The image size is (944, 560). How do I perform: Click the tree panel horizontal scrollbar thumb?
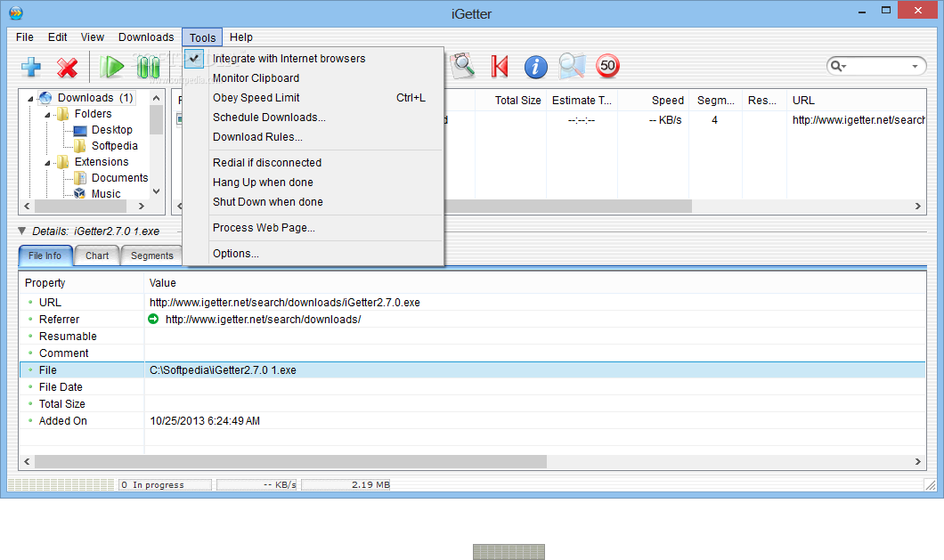[x=81, y=206]
